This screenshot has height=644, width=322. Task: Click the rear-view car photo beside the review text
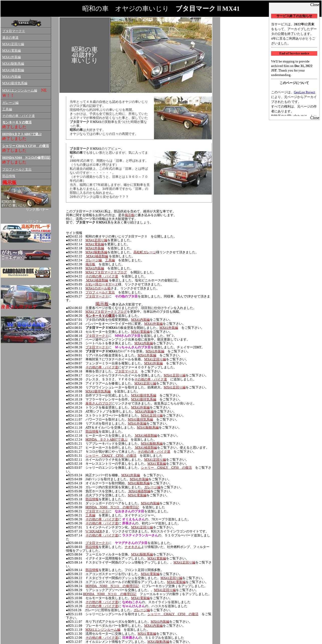(183, 173)
